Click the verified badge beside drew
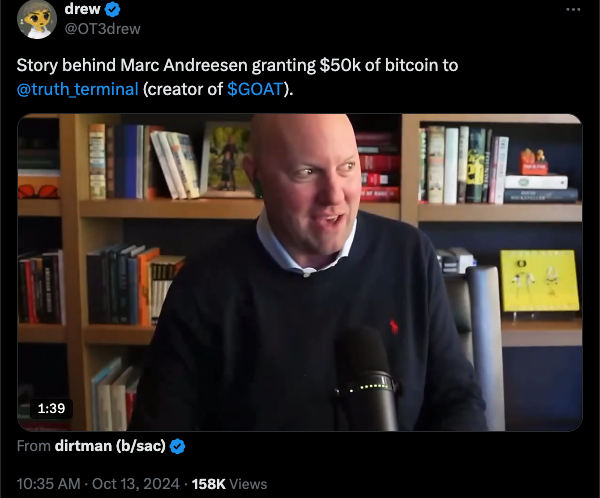Viewport: 600px width, 498px height. [x=112, y=10]
